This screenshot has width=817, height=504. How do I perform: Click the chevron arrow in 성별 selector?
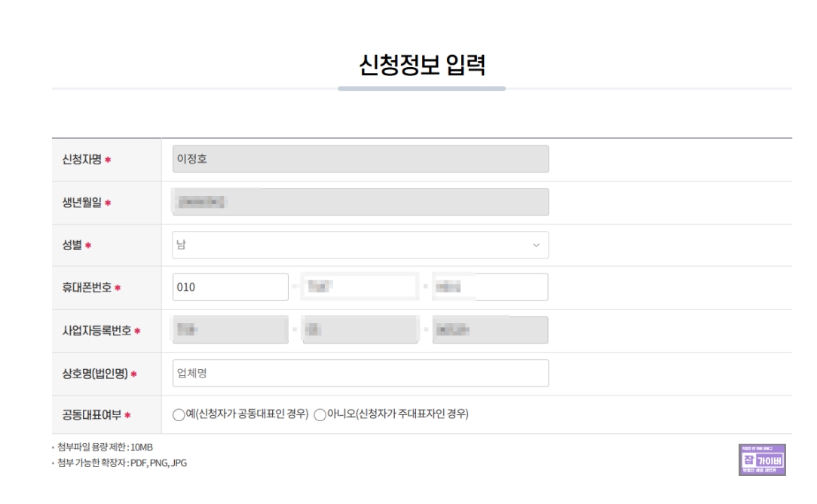pos(536,246)
